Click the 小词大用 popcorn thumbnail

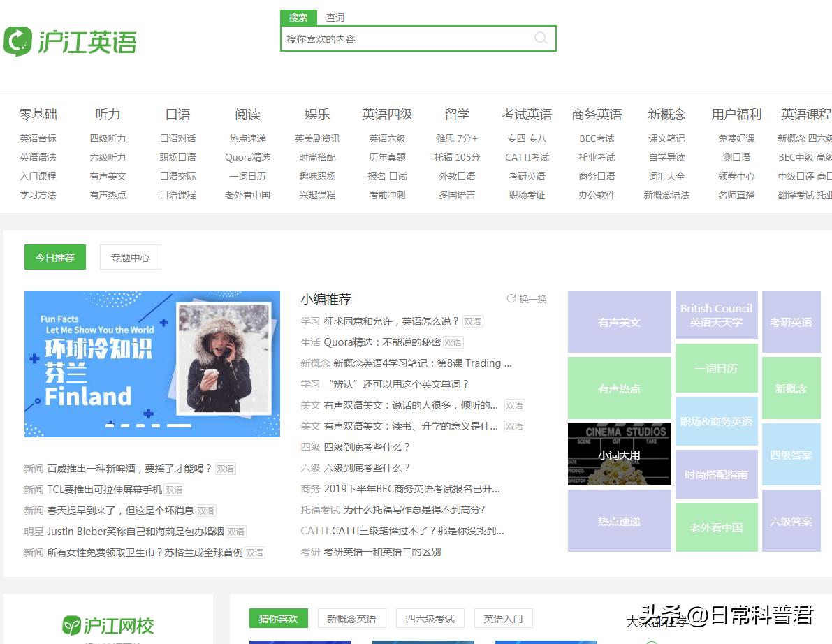coord(619,454)
